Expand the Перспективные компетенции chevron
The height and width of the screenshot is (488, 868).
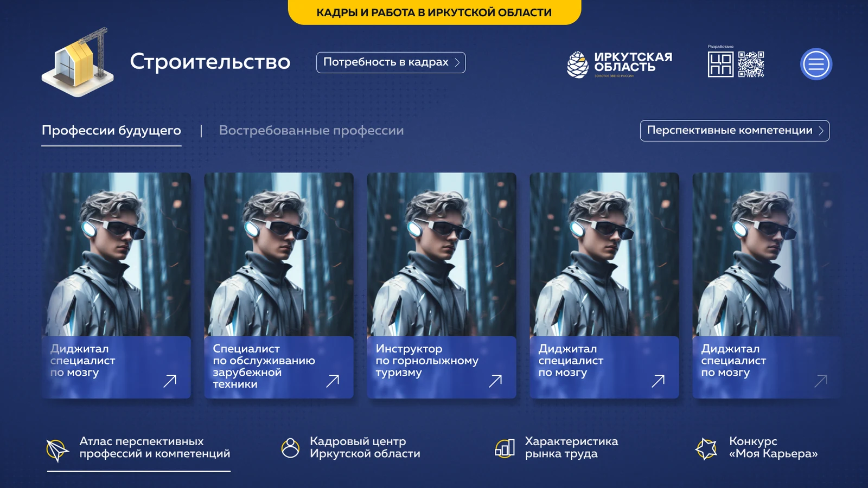(821, 131)
